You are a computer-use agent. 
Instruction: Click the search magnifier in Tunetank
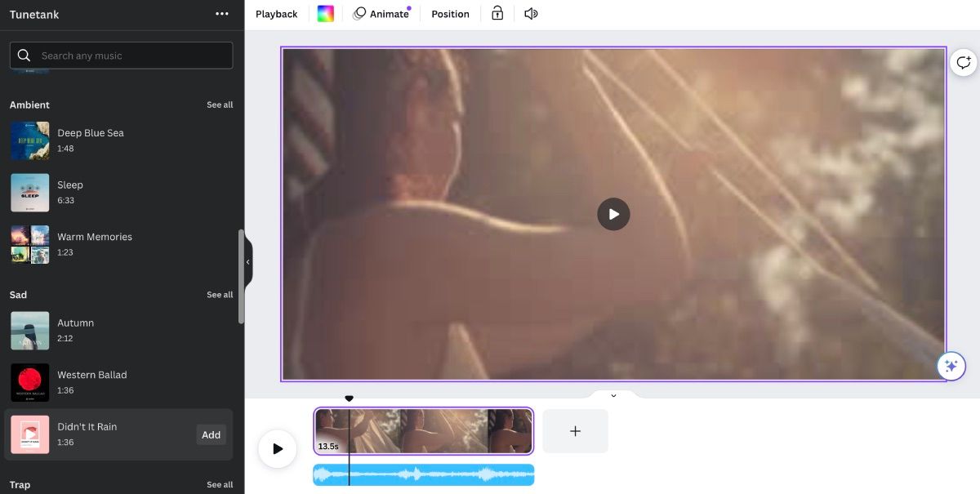(x=24, y=55)
